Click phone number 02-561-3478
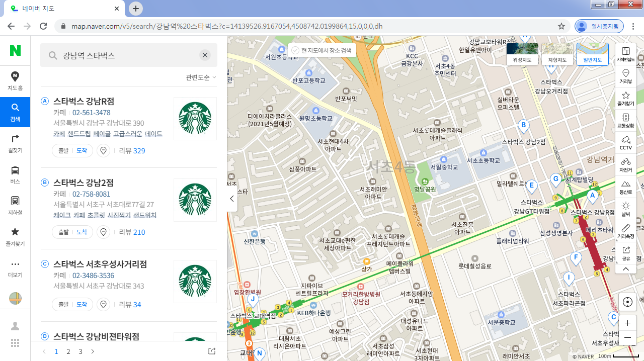 [91, 113]
